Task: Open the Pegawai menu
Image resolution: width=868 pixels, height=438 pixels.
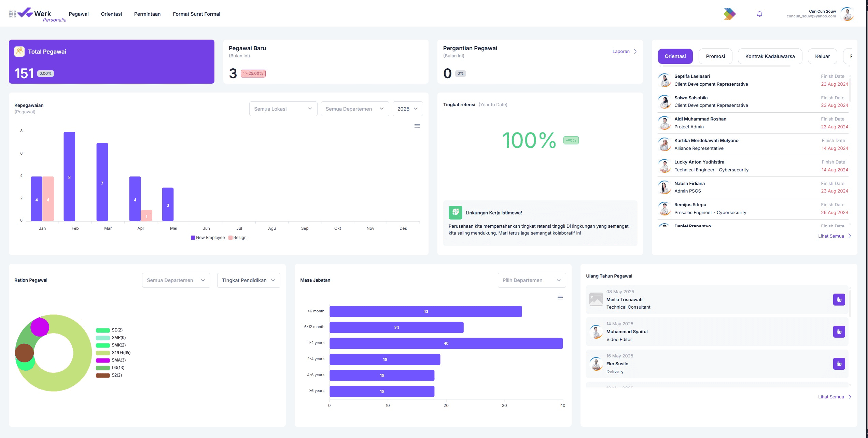Action: (x=79, y=14)
